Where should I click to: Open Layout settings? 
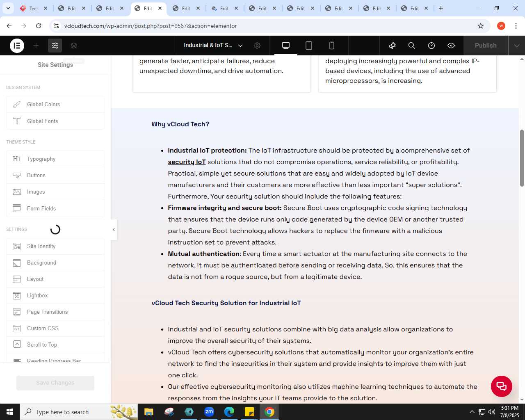tap(55, 279)
